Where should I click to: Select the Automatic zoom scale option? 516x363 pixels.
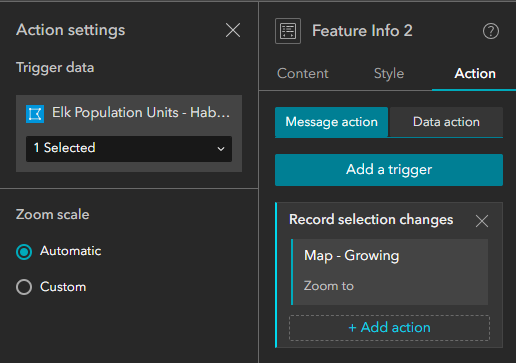[x=24, y=252]
